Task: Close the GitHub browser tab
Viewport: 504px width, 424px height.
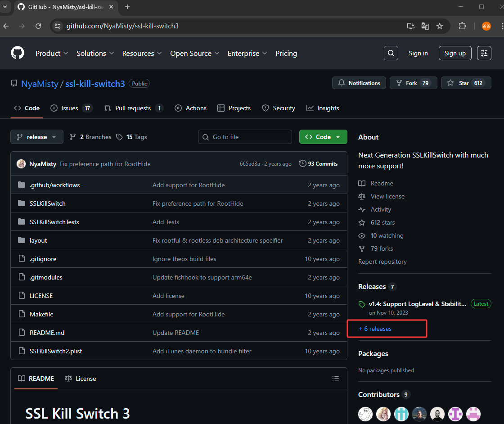Action: (111, 7)
